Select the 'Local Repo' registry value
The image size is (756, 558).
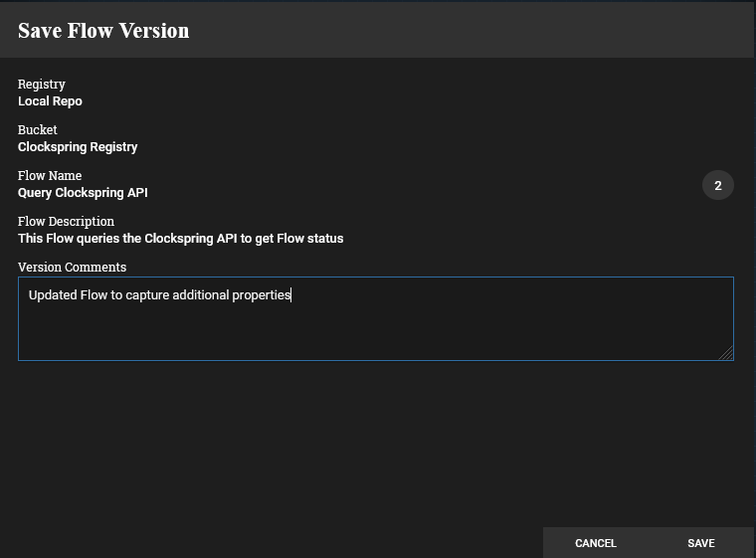pyautogui.click(x=50, y=101)
